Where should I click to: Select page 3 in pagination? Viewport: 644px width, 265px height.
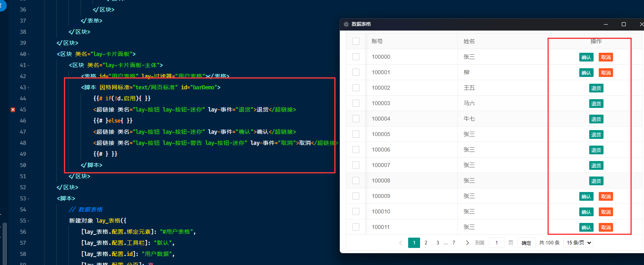click(438, 243)
